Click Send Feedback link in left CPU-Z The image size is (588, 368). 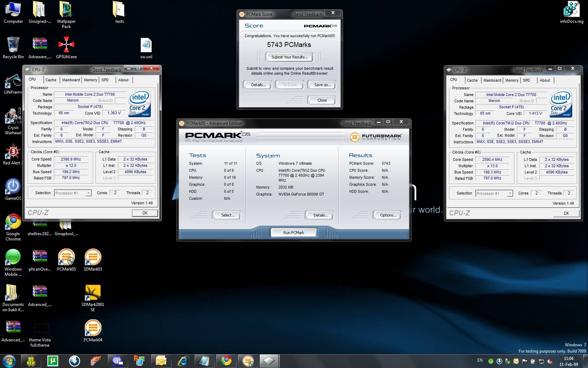coord(107,70)
